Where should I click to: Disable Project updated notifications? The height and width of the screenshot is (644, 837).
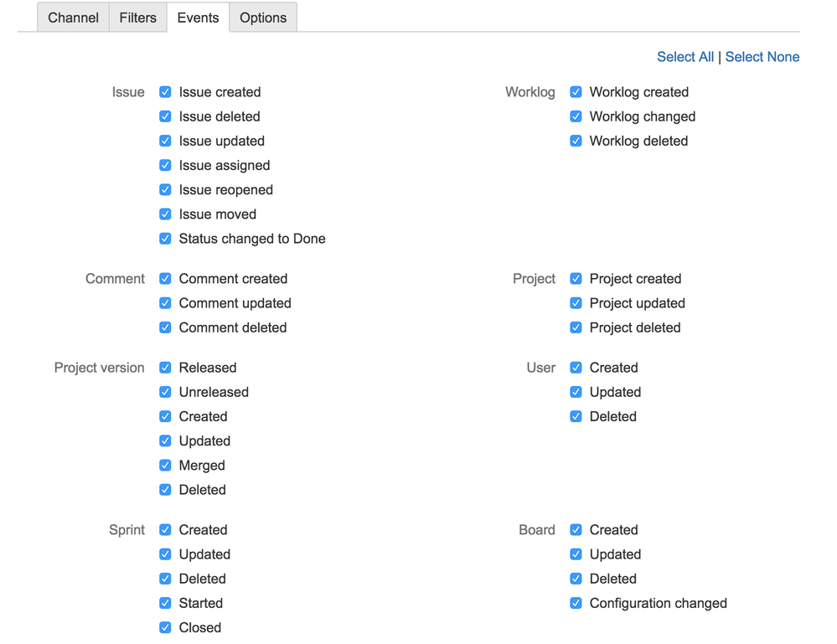pos(576,303)
